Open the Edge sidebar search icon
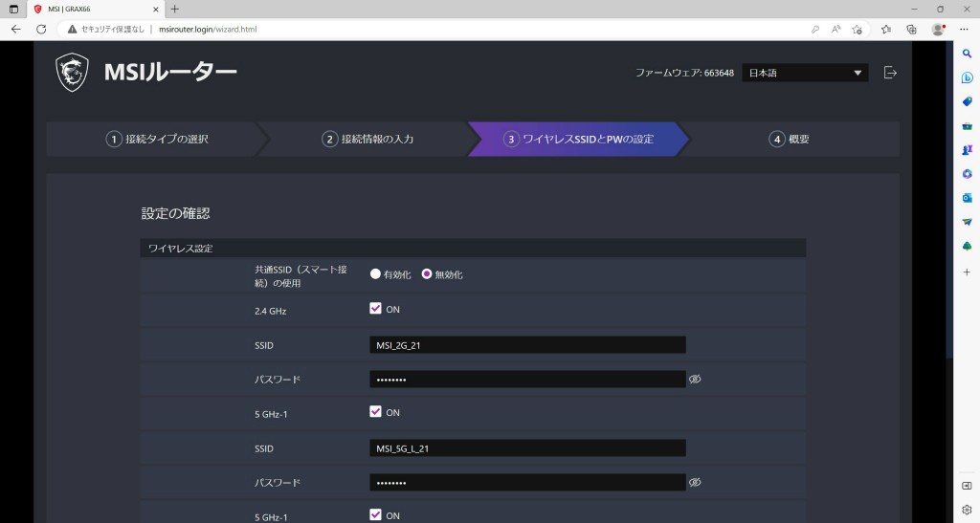Viewport: 980px width, 523px height. point(967,54)
